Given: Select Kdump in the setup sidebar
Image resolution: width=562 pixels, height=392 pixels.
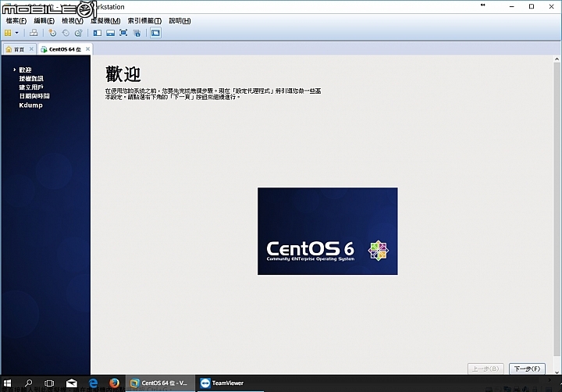Looking at the screenshot, I should tap(30, 105).
